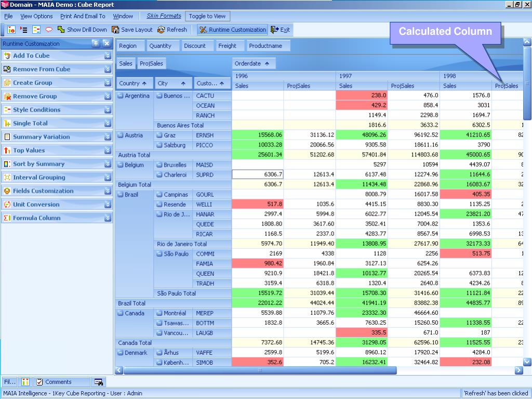Click the Refresh toolbar icon

pos(161,30)
